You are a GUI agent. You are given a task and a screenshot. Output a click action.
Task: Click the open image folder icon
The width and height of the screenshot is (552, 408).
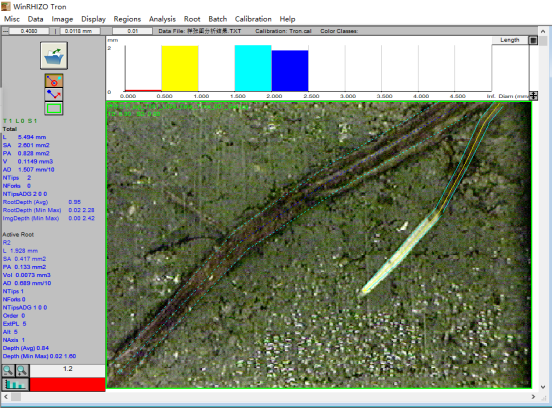(54, 55)
